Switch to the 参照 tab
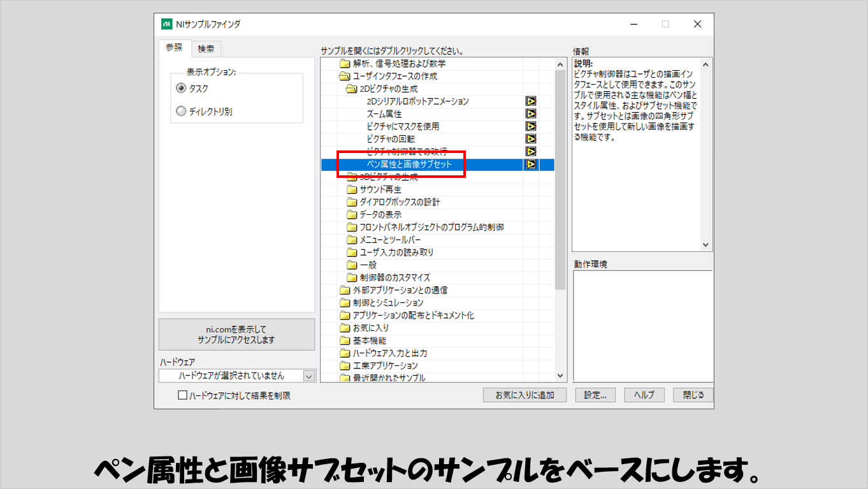This screenshot has width=868, height=489. 174,48
